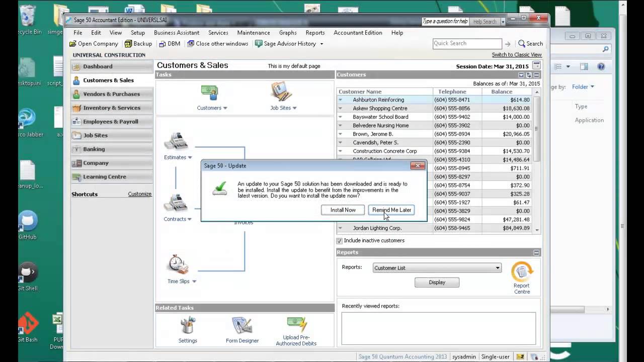Viewport: 644px width, 362px height.
Task: Open the Reports menu
Action: coord(315,33)
